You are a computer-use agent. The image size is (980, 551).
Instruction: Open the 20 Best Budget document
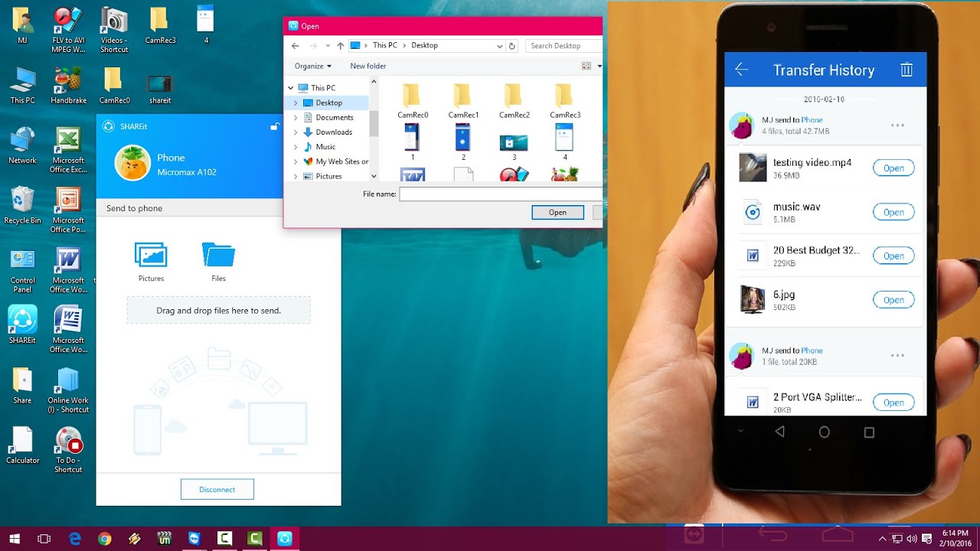point(893,256)
